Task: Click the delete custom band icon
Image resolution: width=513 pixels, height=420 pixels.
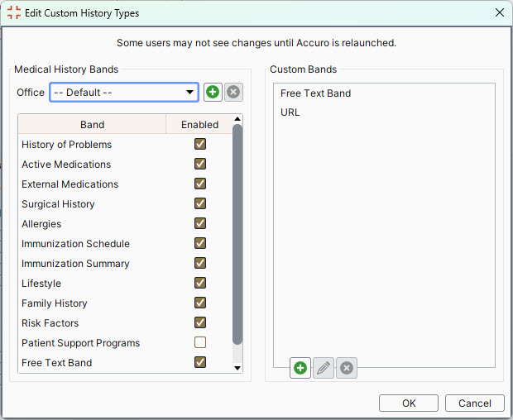Action: 347,368
